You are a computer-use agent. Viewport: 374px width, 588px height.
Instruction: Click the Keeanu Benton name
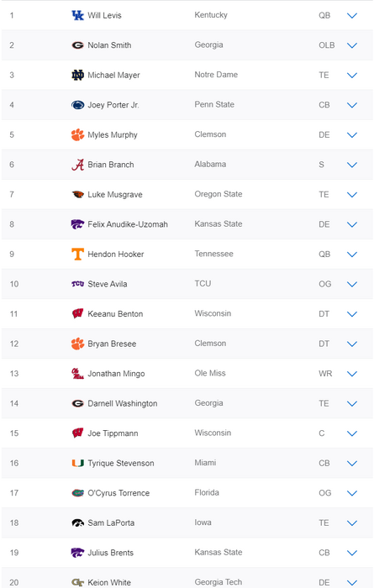point(115,314)
